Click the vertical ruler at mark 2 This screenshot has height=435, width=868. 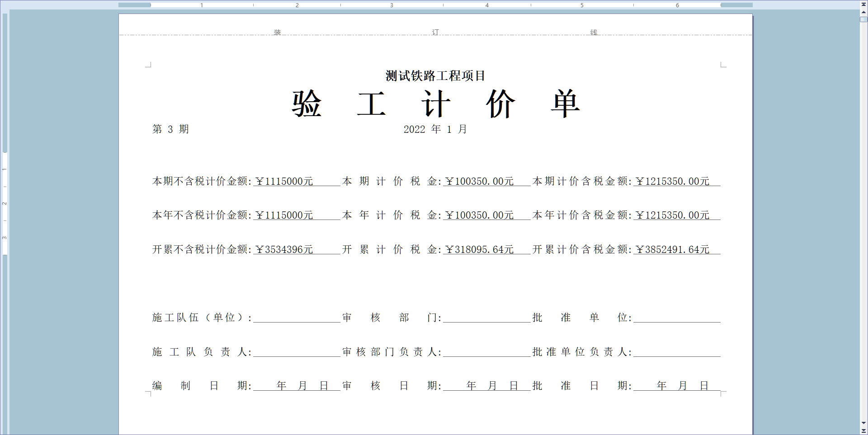[x=5, y=203]
